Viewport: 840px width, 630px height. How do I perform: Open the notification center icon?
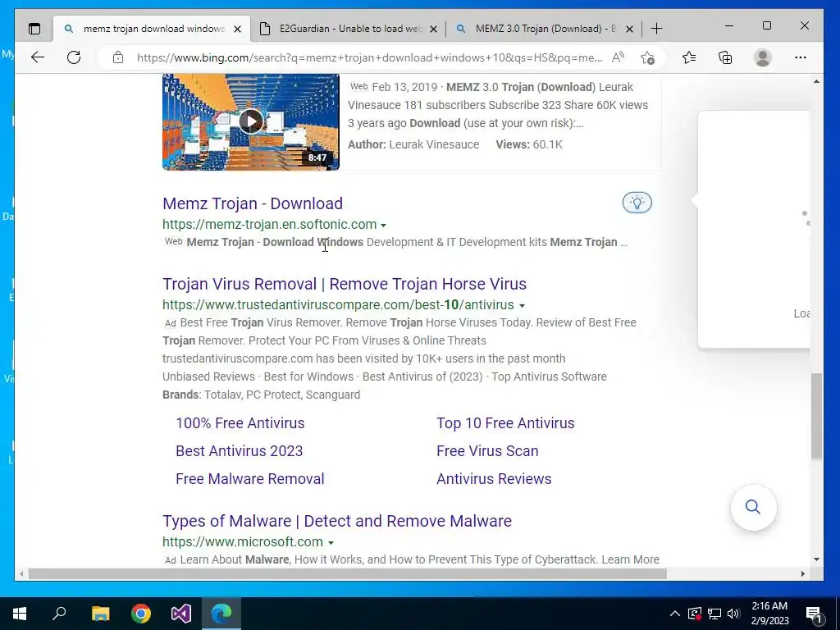pos(815,614)
